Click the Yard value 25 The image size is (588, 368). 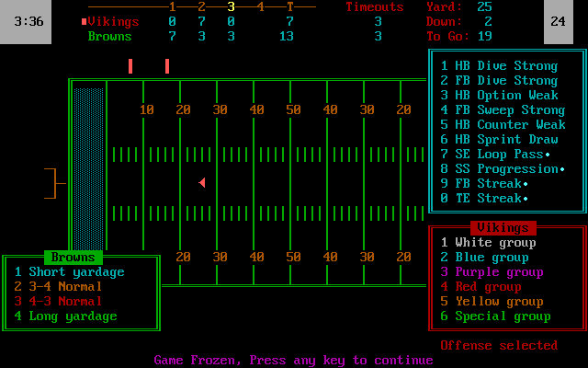484,6
